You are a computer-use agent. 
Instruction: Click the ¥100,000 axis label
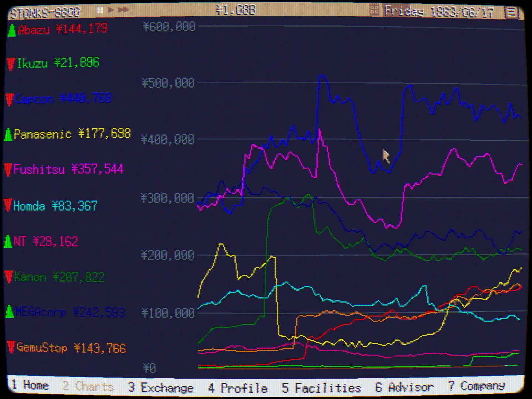coord(168,313)
